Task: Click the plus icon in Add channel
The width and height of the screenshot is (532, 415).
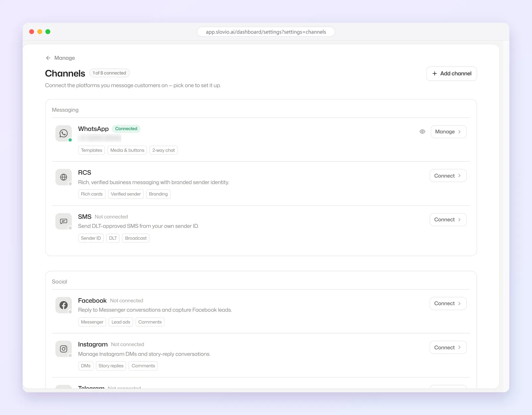Action: (x=435, y=73)
